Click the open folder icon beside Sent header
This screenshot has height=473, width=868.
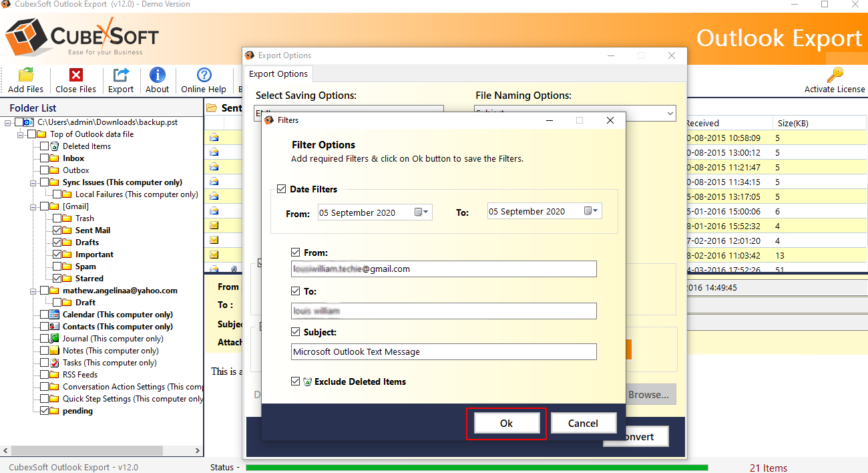(212, 108)
